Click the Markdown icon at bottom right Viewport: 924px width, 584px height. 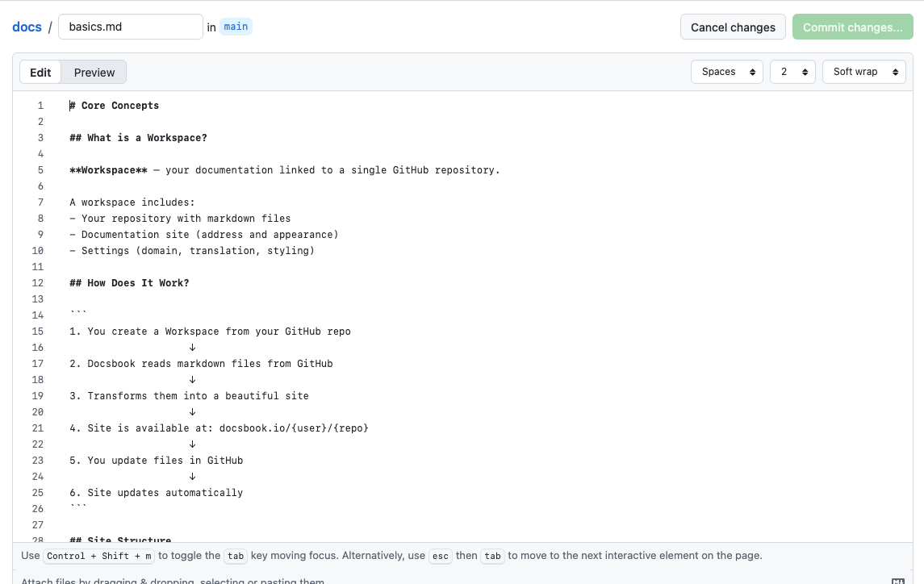(x=897, y=581)
